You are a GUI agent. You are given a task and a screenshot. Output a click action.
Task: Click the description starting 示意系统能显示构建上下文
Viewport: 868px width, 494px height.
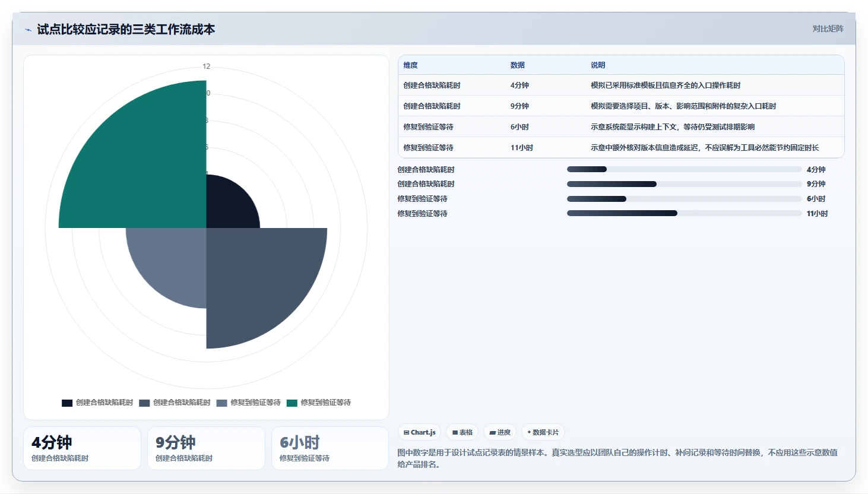[x=672, y=127]
